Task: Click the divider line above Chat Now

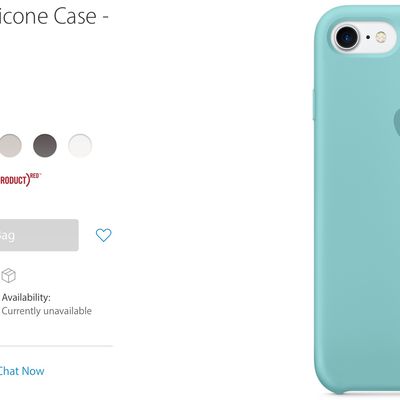Action: pyautogui.click(x=56, y=346)
